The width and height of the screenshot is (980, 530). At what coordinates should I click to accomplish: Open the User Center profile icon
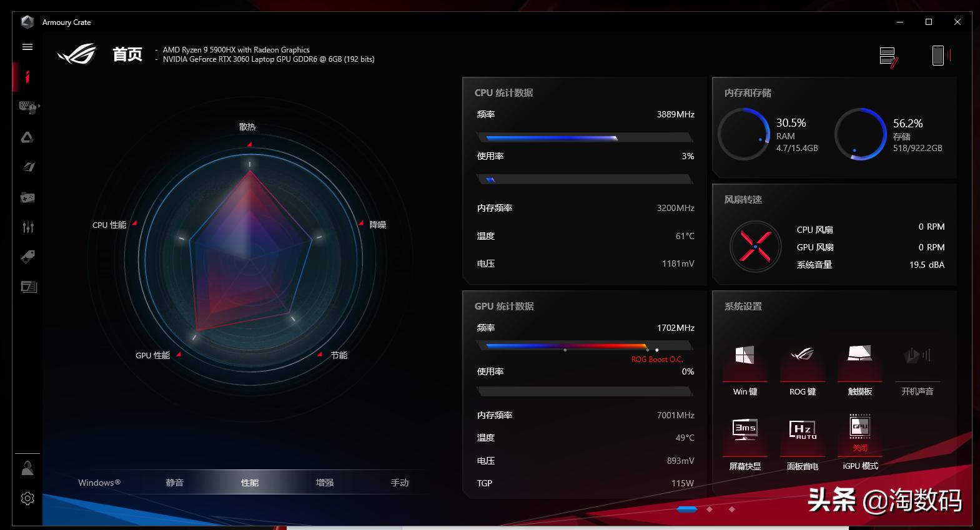pyautogui.click(x=27, y=468)
